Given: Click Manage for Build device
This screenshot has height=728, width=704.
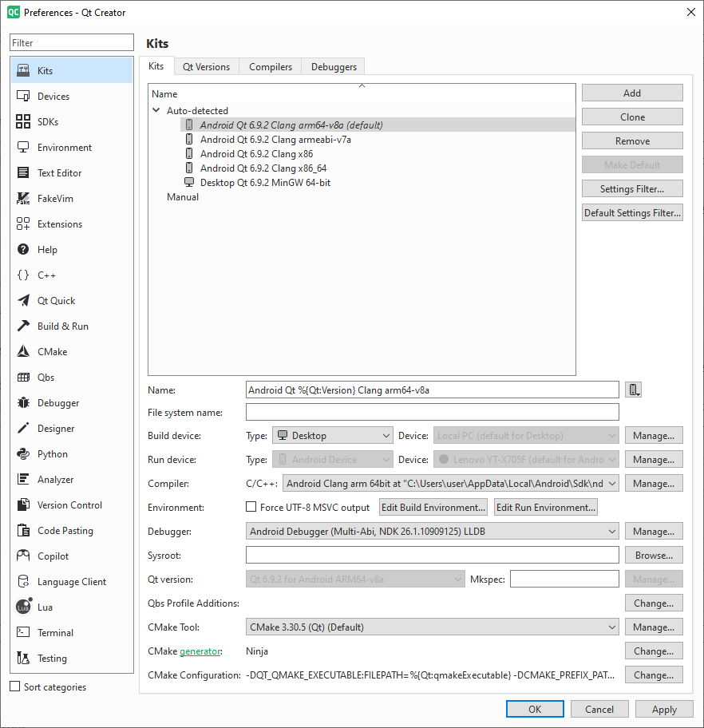Looking at the screenshot, I should coord(654,436).
